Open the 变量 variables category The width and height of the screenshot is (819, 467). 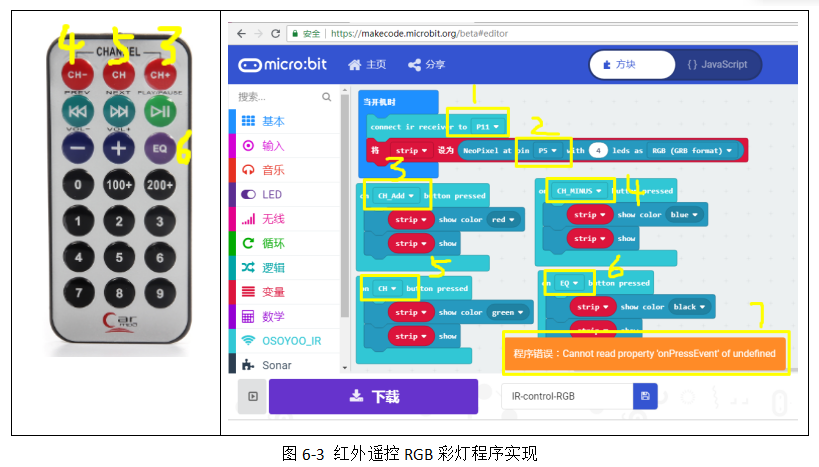click(x=285, y=292)
